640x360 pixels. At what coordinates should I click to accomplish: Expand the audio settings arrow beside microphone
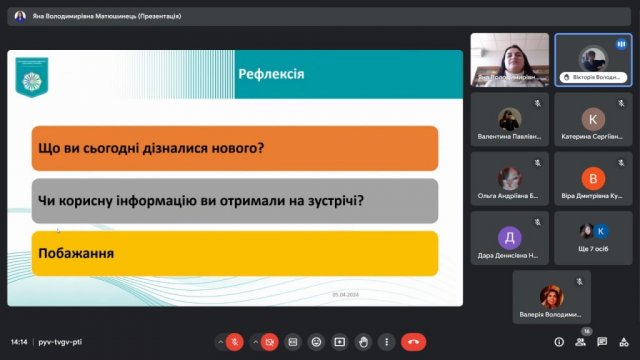(x=220, y=342)
